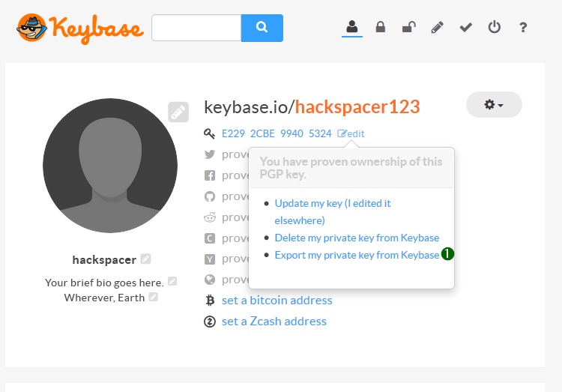Click the Your brief bio goes here text
Screen dimensions: 562x392
pyautogui.click(x=104, y=283)
